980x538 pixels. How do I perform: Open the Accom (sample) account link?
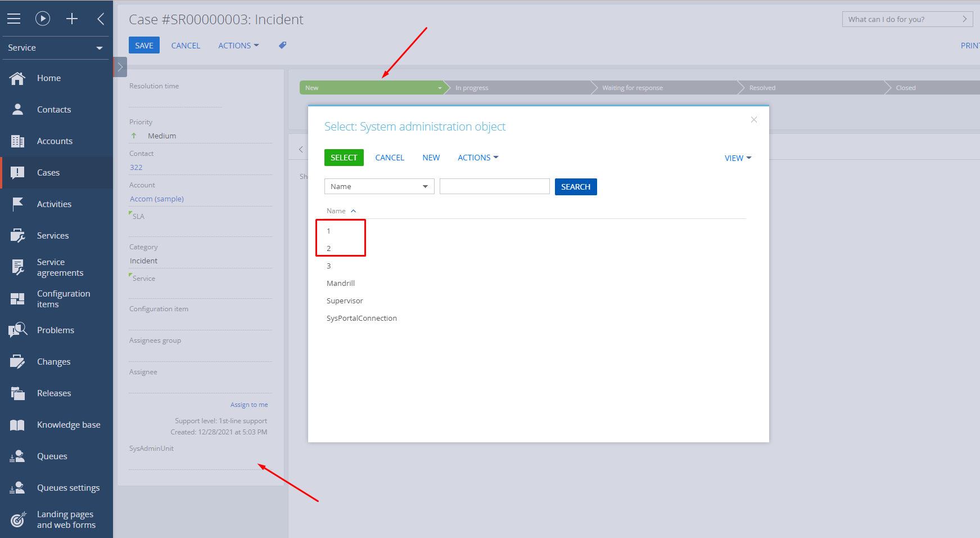tap(157, 199)
